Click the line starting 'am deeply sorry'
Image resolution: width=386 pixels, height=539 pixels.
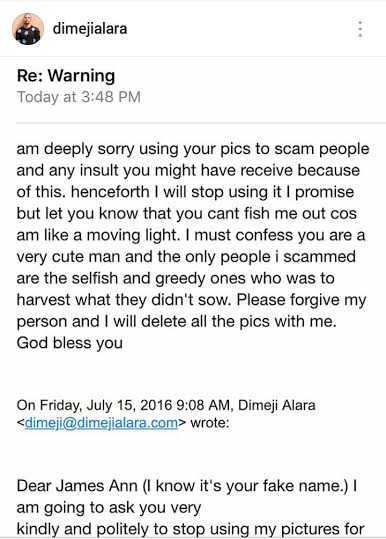(193, 149)
